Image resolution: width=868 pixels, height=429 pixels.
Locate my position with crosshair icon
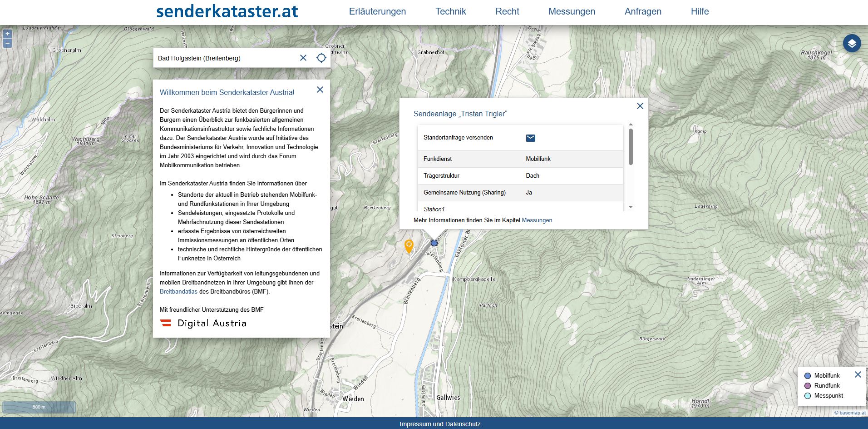tap(321, 58)
